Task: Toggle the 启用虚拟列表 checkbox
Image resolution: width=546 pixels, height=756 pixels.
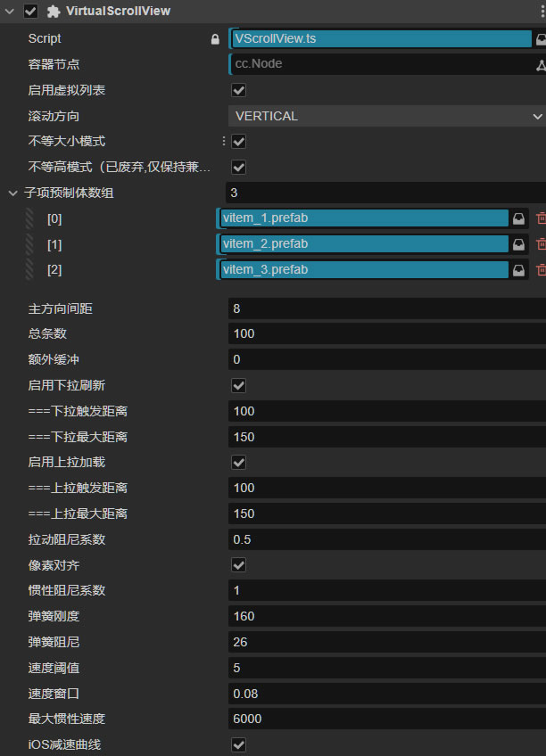Action: point(239,90)
